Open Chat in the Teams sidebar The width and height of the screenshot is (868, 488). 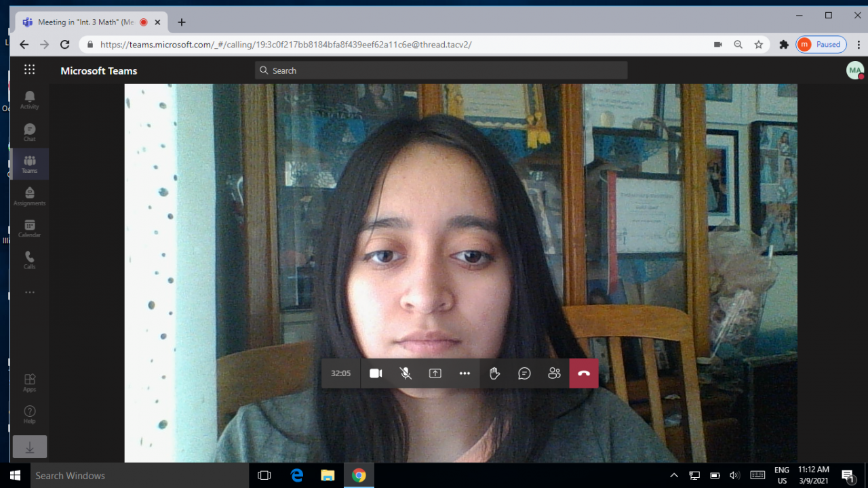[29, 132]
